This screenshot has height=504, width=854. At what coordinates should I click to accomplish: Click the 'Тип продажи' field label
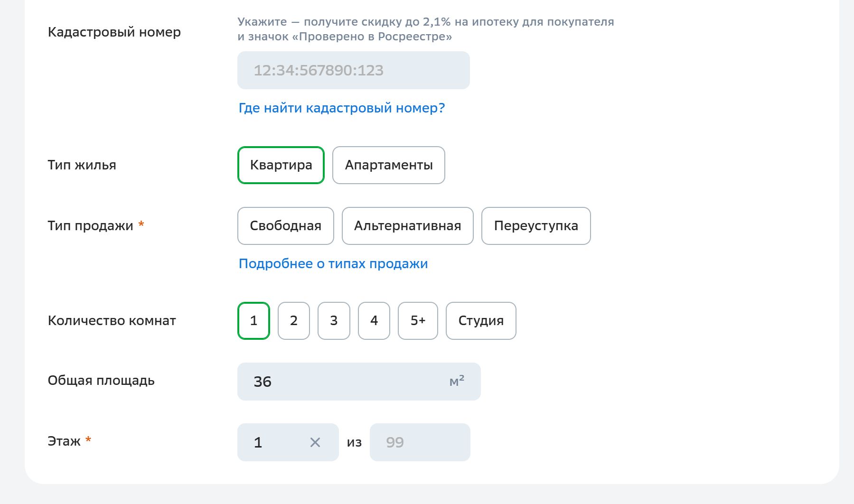point(91,226)
